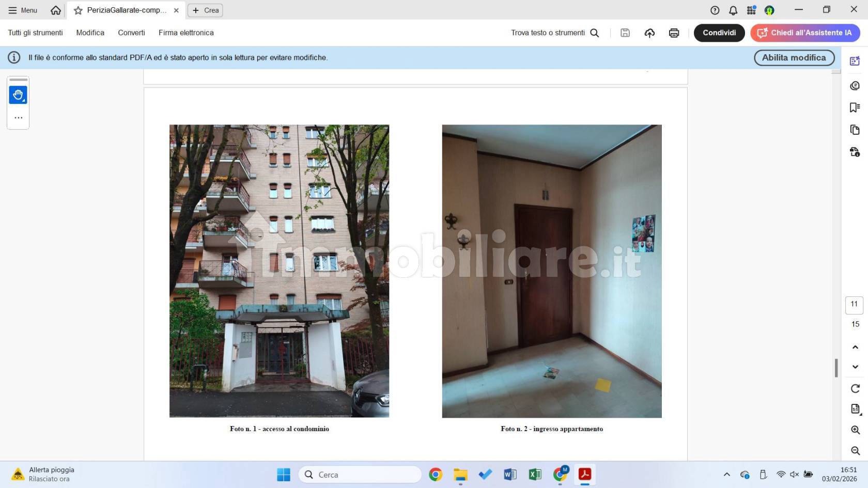Go to previous page up arrow

855,347
